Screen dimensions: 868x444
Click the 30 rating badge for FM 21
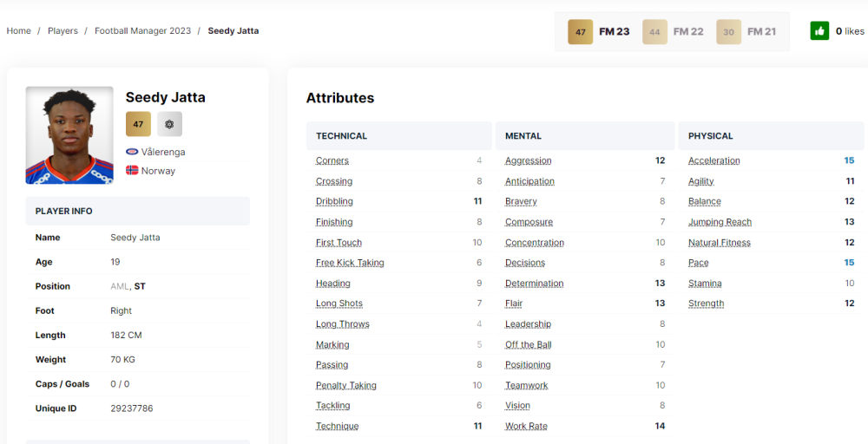coord(728,32)
